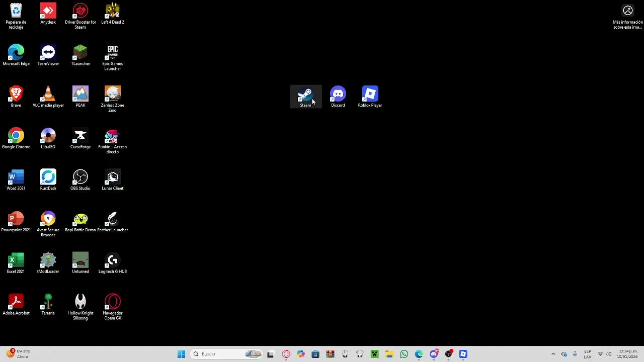
Task: Open Roblox from the taskbar
Action: 463,354
